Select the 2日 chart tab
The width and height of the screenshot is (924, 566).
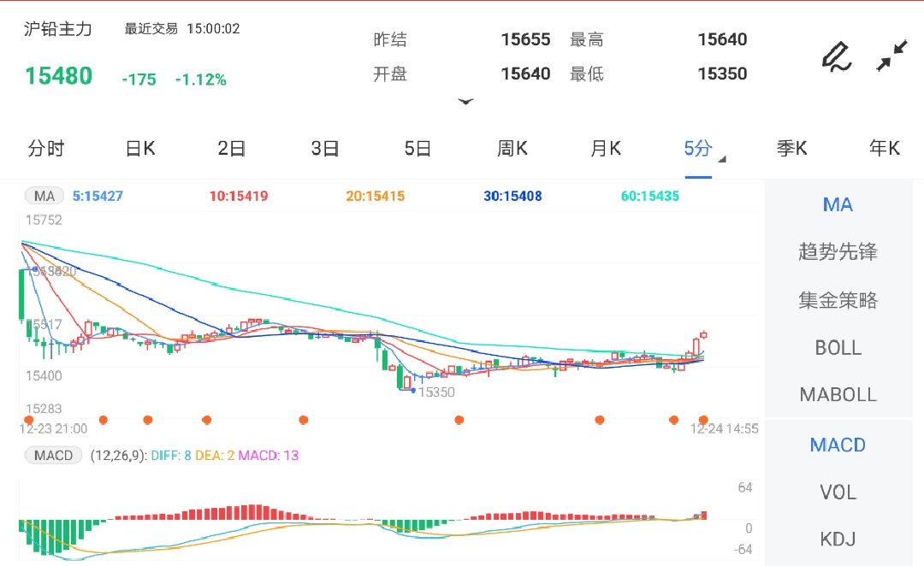tap(232, 149)
